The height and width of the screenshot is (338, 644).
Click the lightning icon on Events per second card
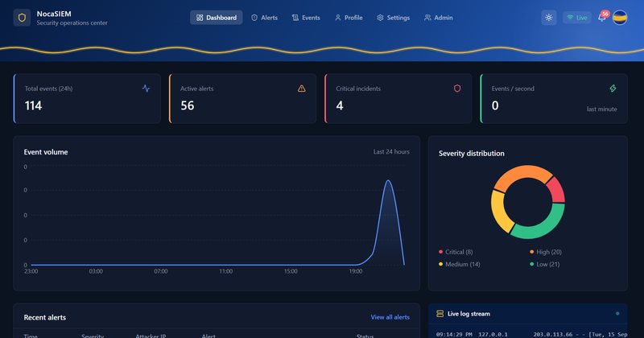coord(613,89)
